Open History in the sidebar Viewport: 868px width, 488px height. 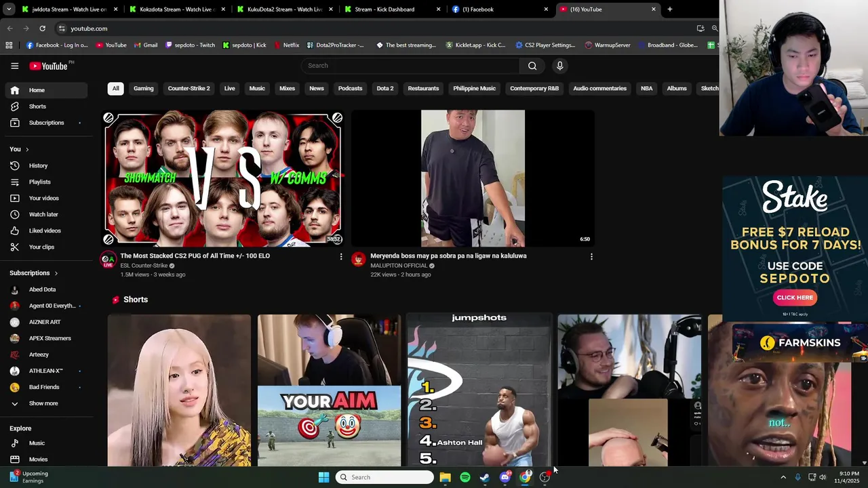(x=46, y=165)
